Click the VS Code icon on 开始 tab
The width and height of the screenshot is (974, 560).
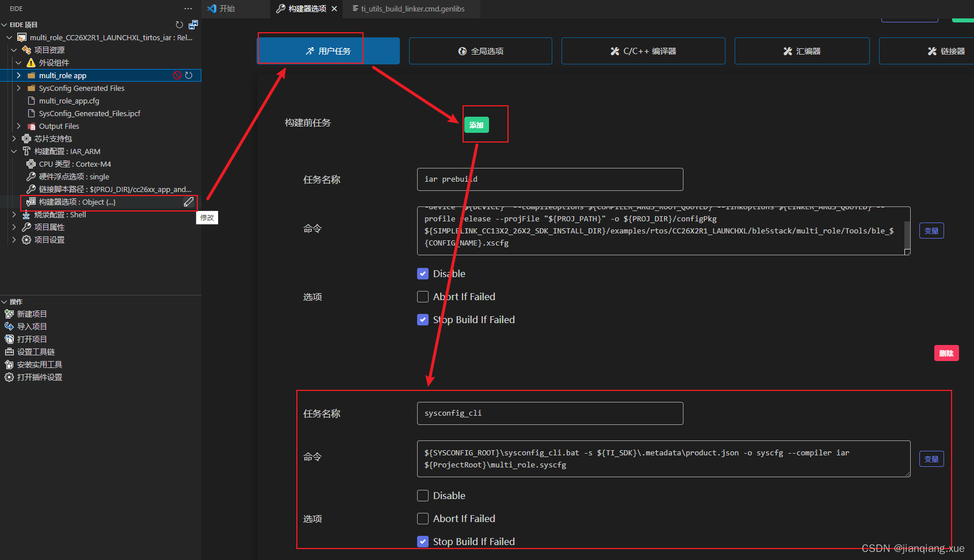point(212,9)
